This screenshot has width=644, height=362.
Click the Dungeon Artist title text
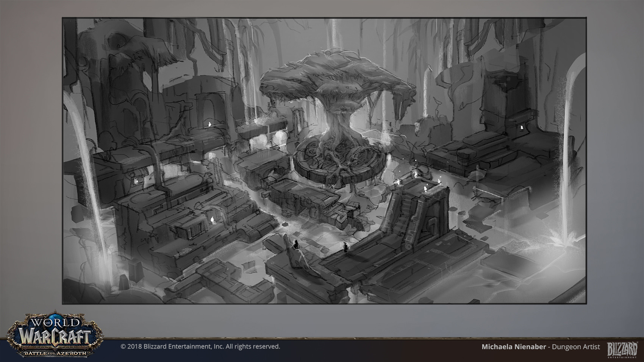point(576,347)
